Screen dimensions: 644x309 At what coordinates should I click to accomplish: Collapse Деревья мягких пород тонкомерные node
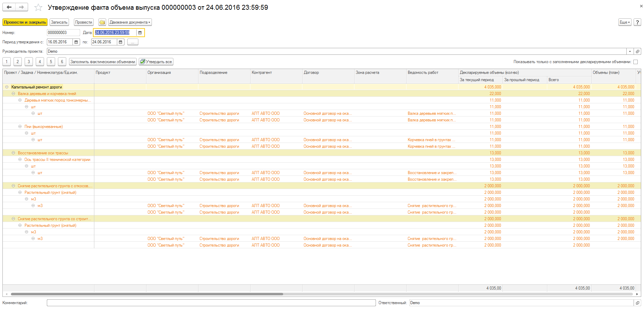(x=20, y=100)
